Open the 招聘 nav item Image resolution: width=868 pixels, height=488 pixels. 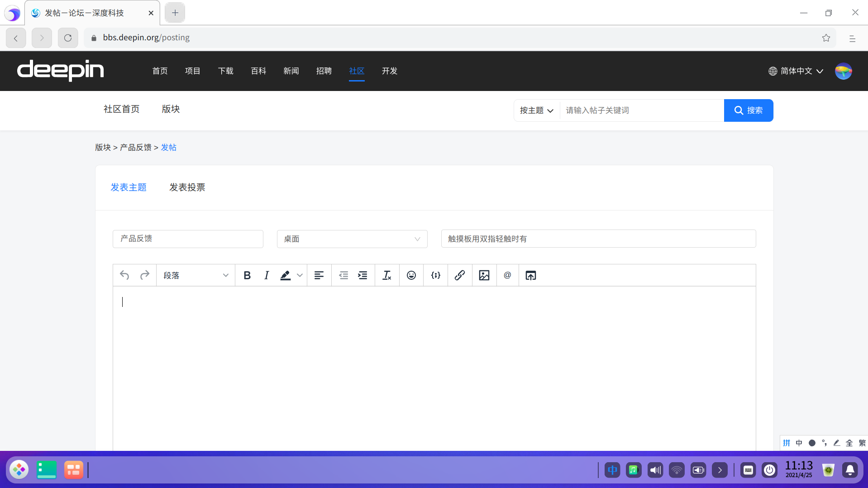tap(324, 71)
